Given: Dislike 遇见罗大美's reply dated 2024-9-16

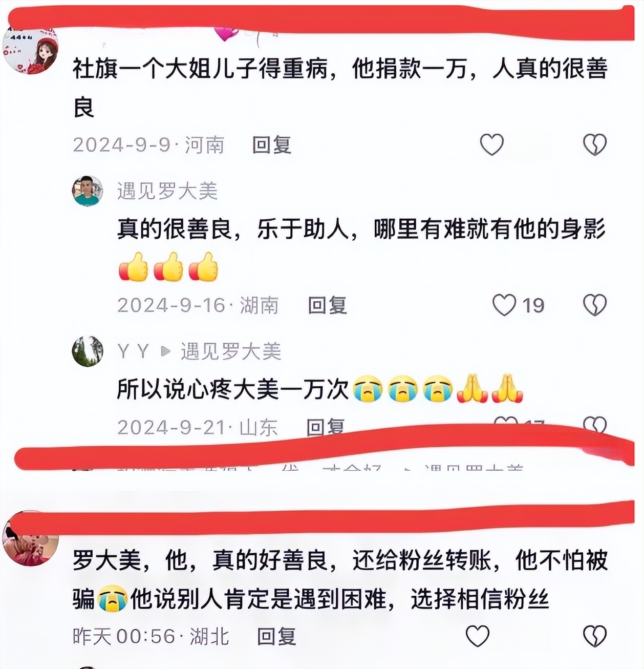Looking at the screenshot, I should click(594, 305).
